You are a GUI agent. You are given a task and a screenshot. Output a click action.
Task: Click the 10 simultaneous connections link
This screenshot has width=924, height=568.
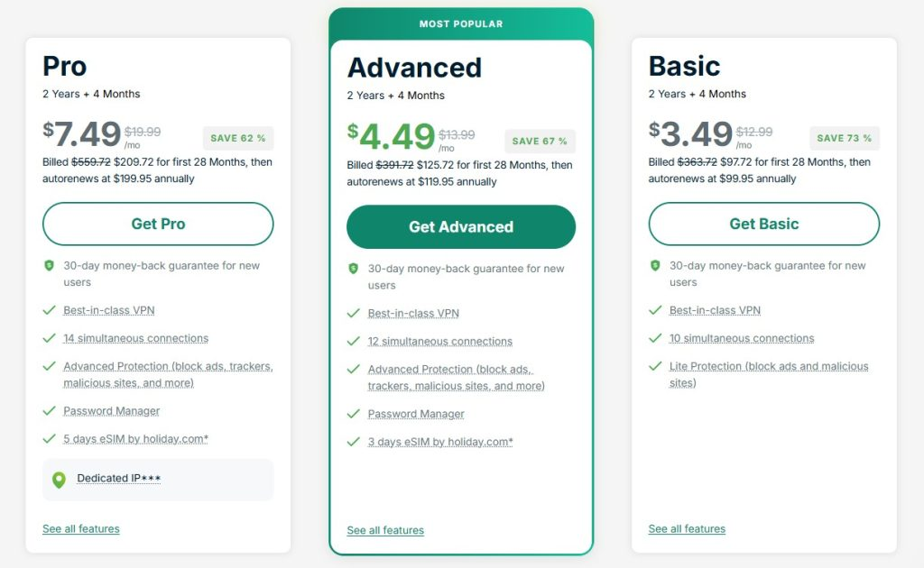click(742, 339)
